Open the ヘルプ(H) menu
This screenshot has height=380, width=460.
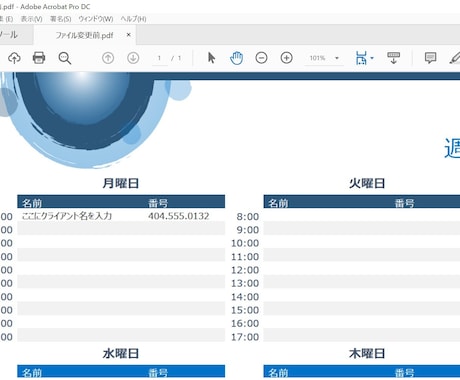[x=133, y=19]
